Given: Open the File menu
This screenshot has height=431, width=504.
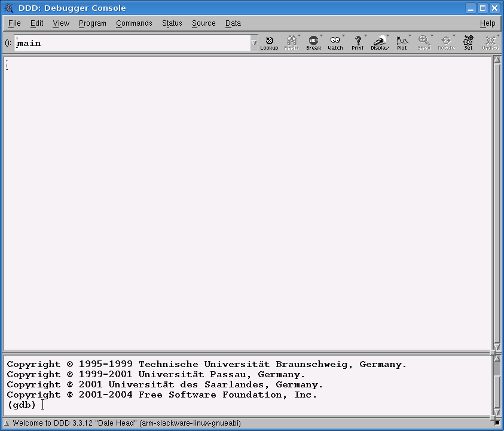Looking at the screenshot, I should pos(14,23).
